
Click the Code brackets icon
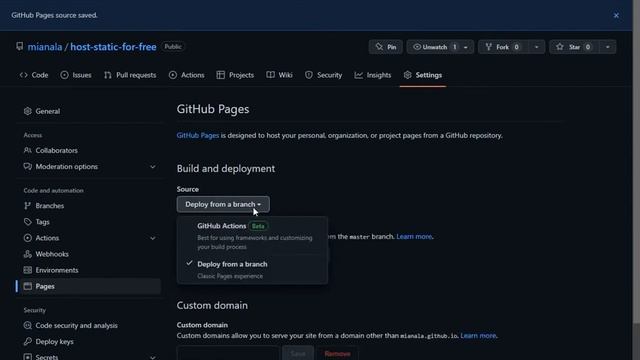point(24,75)
